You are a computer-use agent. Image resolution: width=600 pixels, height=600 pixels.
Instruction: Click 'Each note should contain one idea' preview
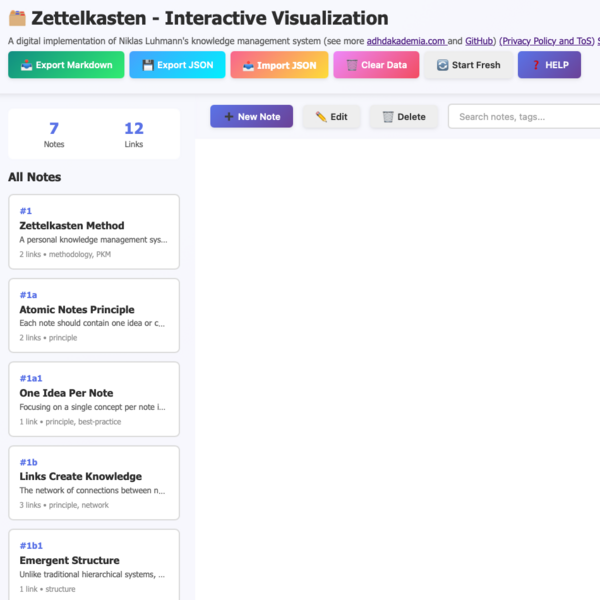92,323
